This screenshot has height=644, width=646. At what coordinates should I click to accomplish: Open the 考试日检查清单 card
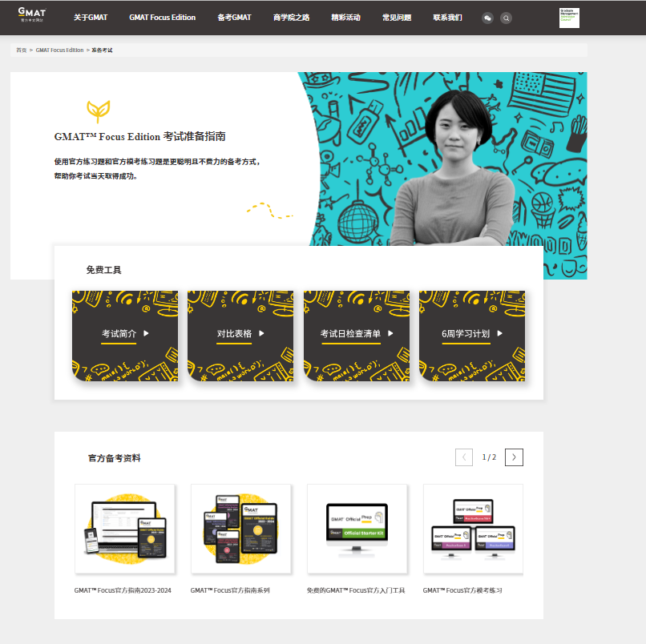tap(357, 336)
